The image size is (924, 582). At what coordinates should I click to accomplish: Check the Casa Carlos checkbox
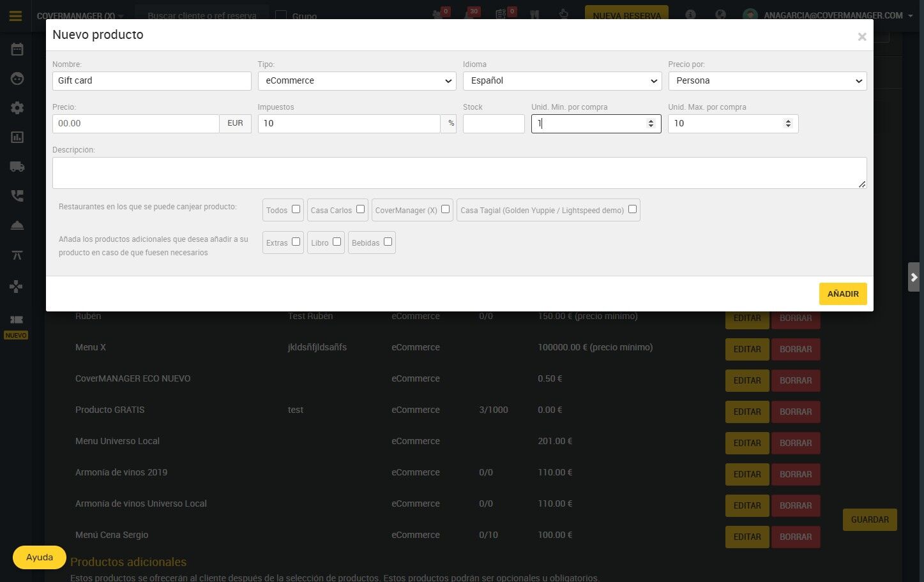point(360,209)
